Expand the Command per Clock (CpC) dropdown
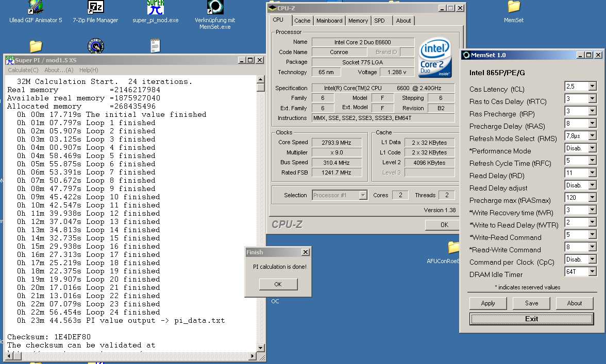The width and height of the screenshot is (606, 364). tap(592, 259)
